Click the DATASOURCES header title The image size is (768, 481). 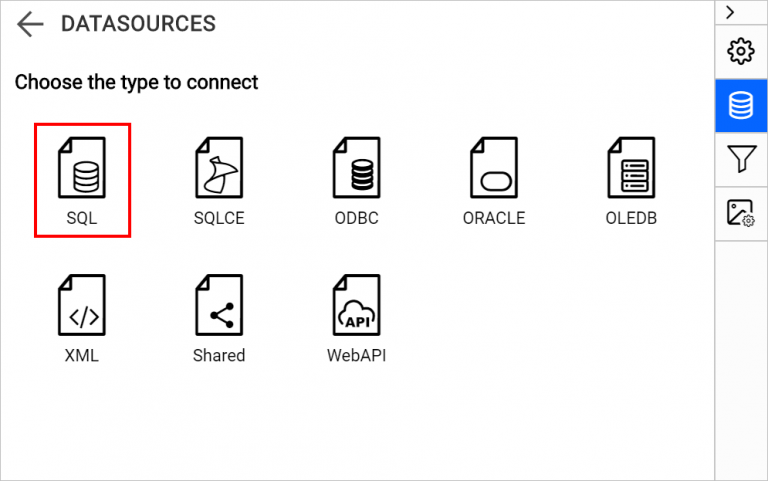pyautogui.click(x=138, y=24)
